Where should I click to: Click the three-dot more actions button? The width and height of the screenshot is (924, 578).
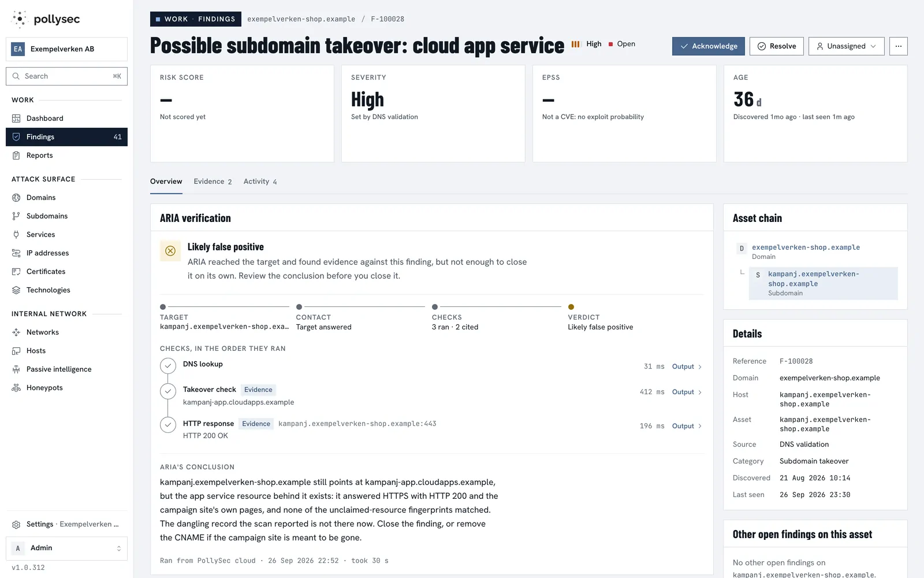(x=899, y=46)
